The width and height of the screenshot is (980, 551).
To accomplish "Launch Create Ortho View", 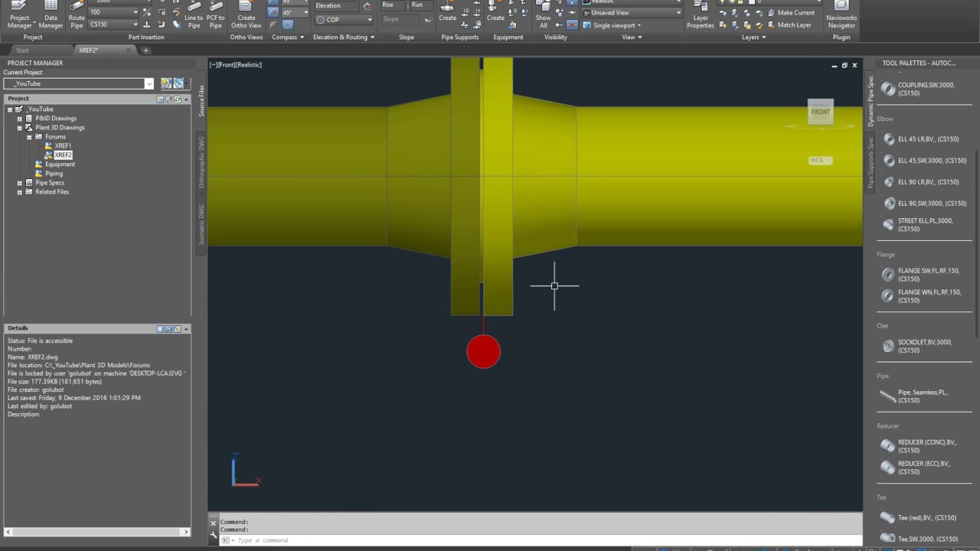I will [246, 15].
